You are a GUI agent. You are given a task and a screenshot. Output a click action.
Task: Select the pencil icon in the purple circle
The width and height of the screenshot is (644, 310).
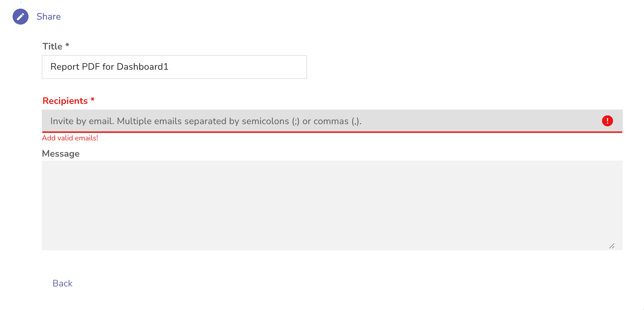(20, 16)
